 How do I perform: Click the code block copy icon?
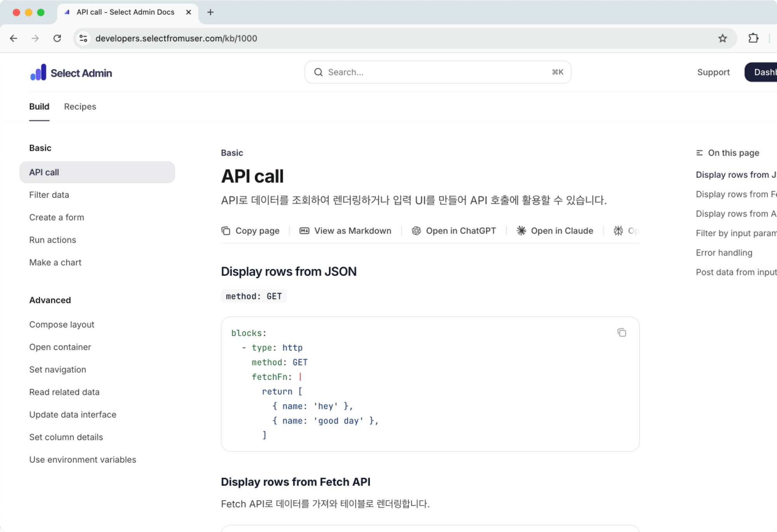[x=622, y=333]
